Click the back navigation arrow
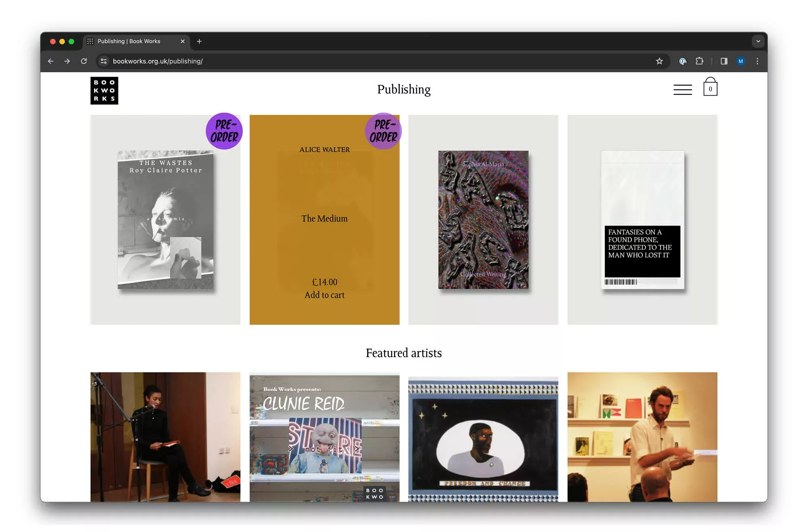The width and height of the screenshot is (808, 532). coord(50,61)
